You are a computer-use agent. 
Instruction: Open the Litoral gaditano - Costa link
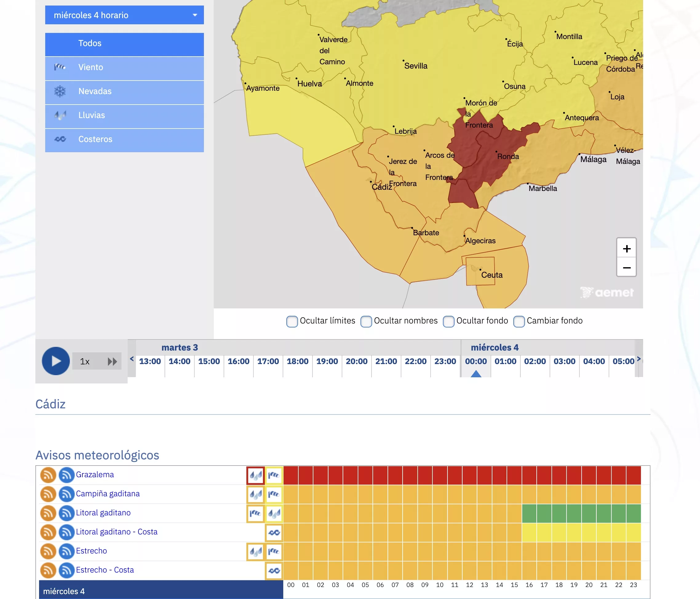117,532
